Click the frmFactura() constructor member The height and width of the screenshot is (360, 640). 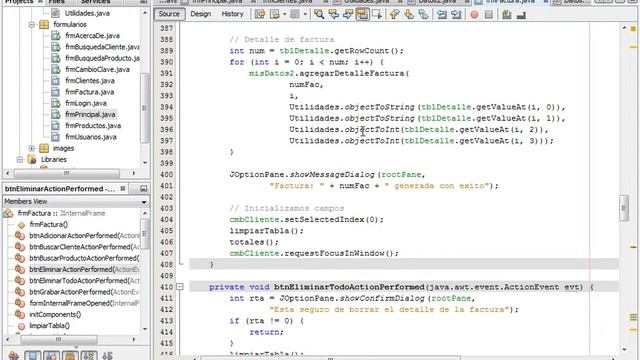coord(49,224)
